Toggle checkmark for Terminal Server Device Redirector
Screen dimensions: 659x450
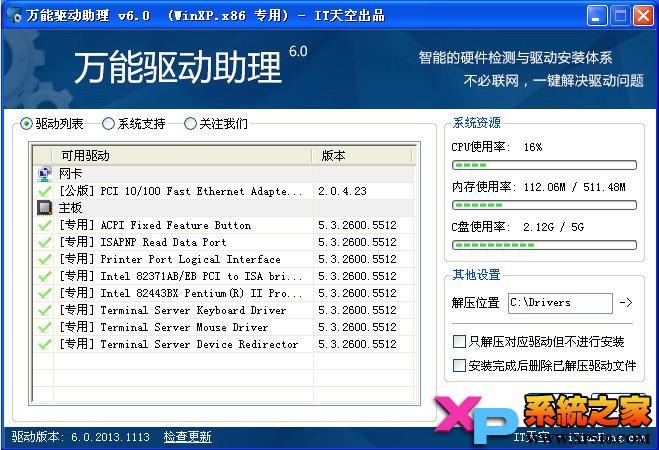pyautogui.click(x=45, y=345)
